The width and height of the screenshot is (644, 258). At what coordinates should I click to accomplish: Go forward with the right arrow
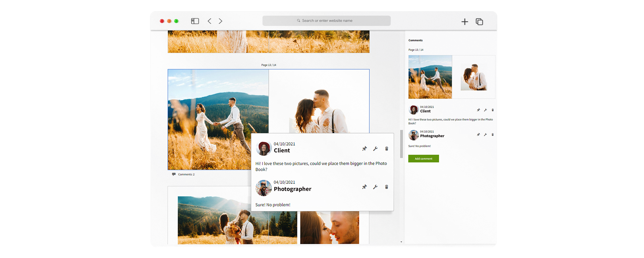click(220, 21)
